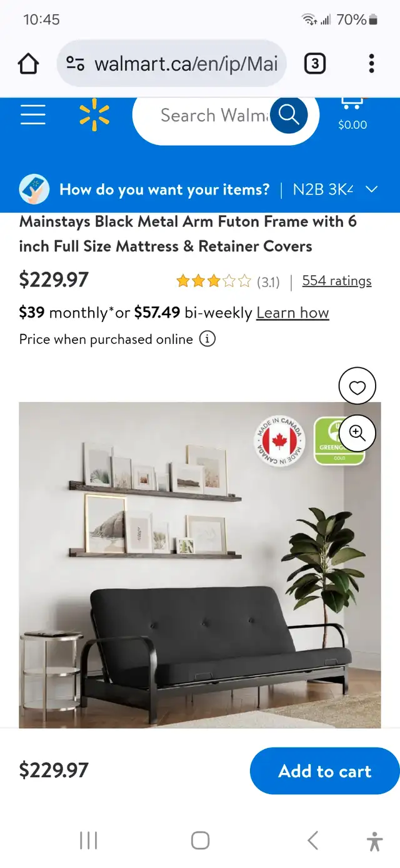400x868 pixels.
Task: Go to Walmart home via spark logo
Action: coord(94,115)
